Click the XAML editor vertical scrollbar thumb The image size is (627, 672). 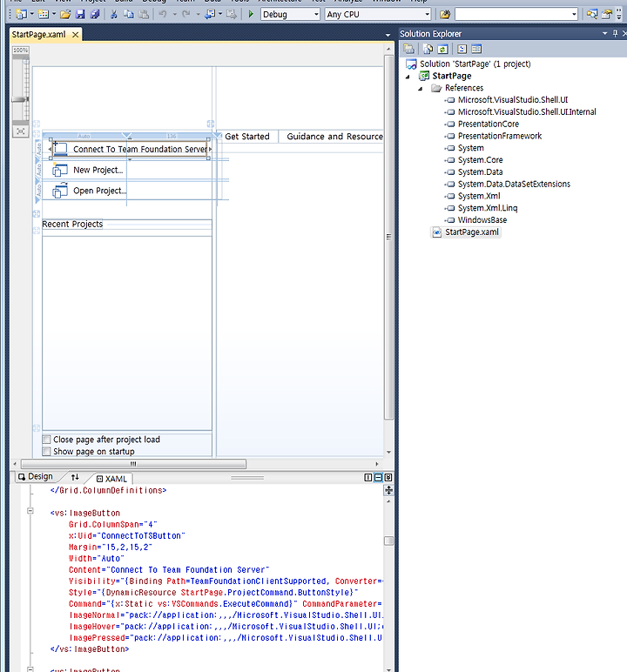[x=388, y=541]
